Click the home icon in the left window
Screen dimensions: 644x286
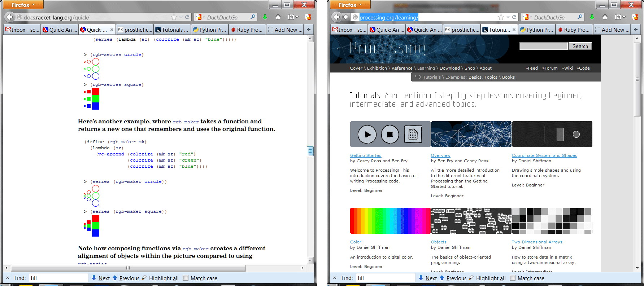(x=278, y=17)
